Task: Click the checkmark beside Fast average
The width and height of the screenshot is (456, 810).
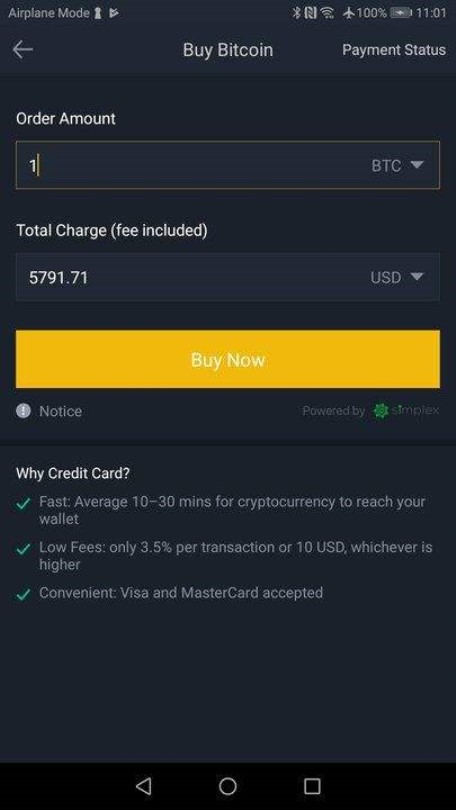Action: (23, 503)
